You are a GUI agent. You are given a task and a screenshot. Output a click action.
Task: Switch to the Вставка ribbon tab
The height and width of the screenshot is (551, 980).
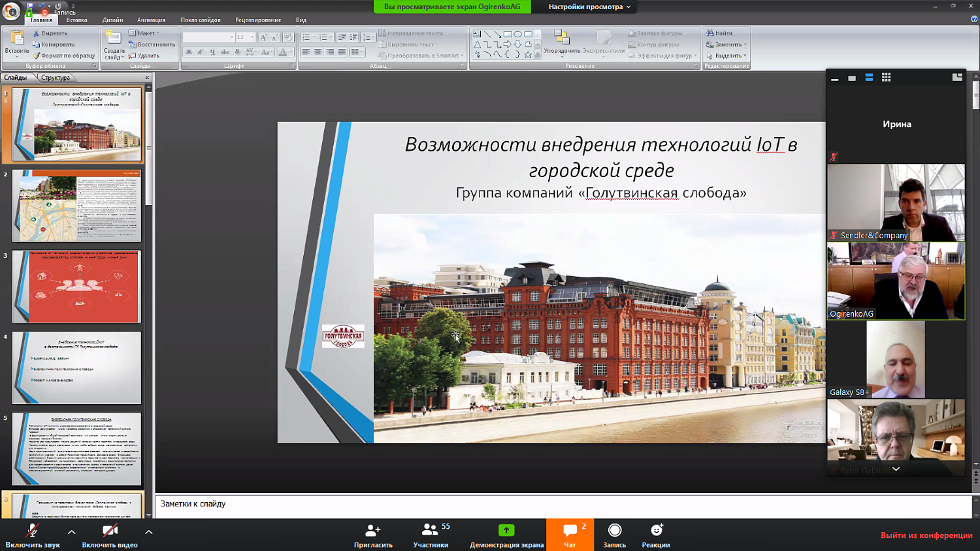[x=76, y=20]
